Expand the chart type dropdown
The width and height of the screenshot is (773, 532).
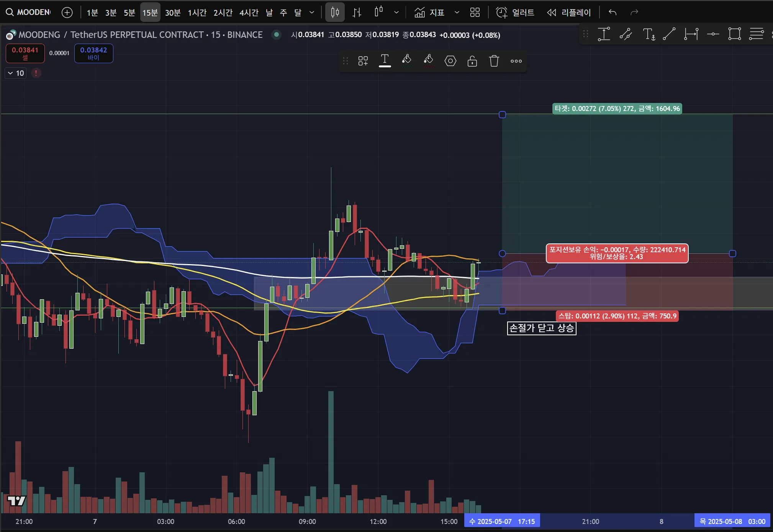click(396, 12)
